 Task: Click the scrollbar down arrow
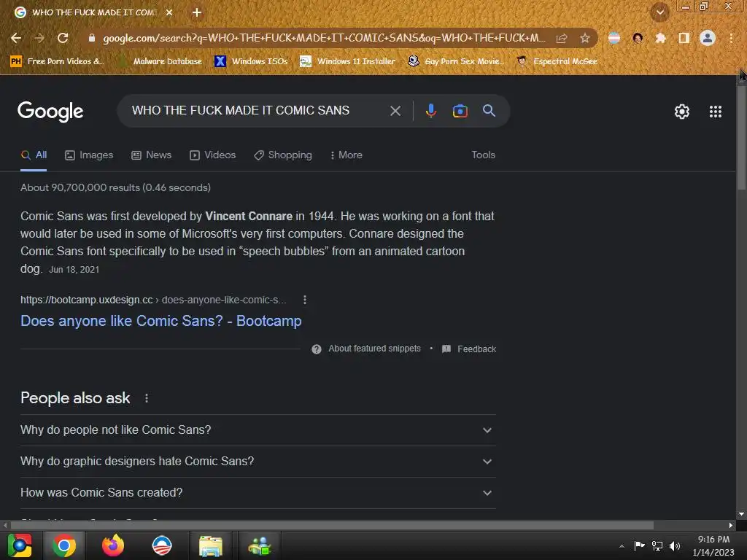point(741,514)
